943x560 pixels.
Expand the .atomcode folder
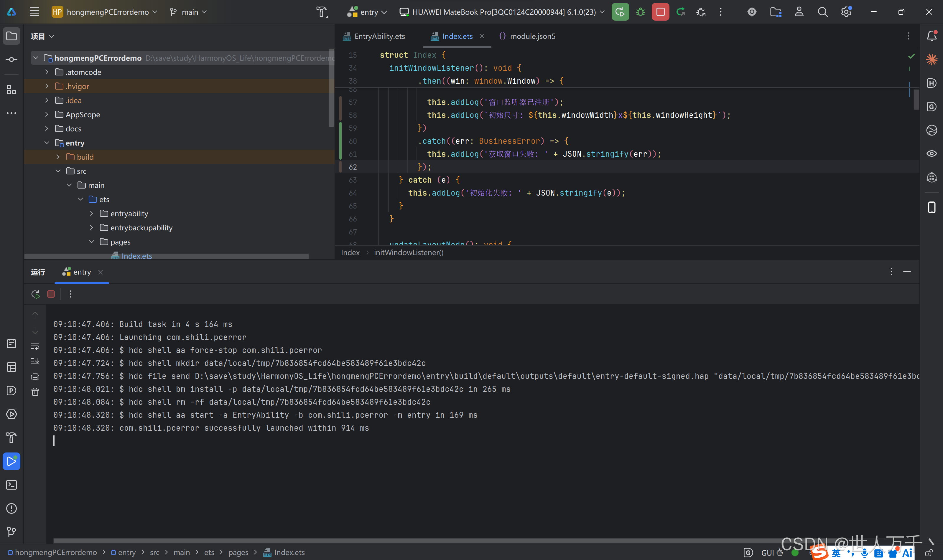[47, 72]
